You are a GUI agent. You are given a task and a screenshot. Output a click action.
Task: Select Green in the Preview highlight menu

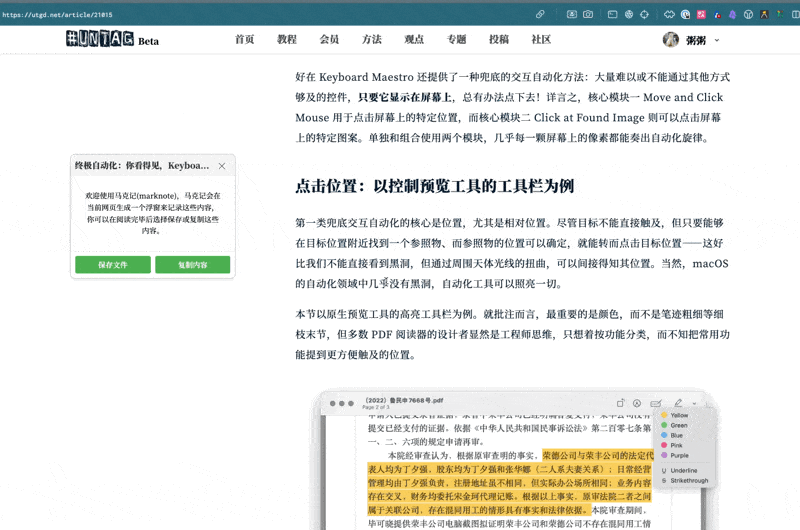pyautogui.click(x=674, y=425)
